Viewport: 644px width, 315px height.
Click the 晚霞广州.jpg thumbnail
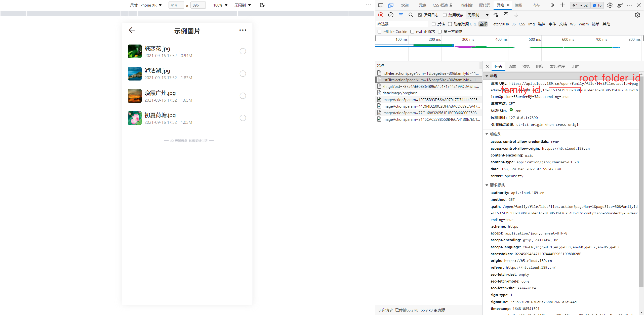[135, 96]
